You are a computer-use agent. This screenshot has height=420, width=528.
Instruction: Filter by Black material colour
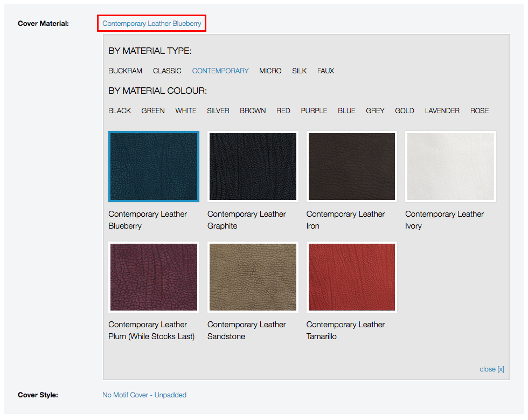(x=120, y=111)
